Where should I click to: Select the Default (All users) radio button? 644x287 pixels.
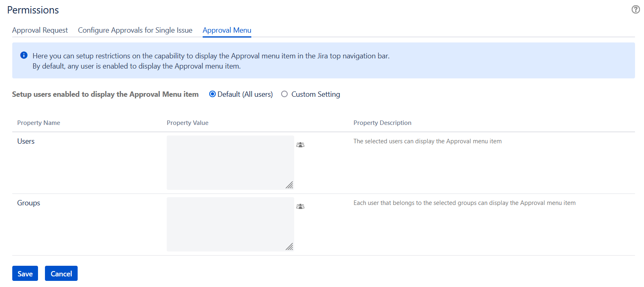click(212, 94)
